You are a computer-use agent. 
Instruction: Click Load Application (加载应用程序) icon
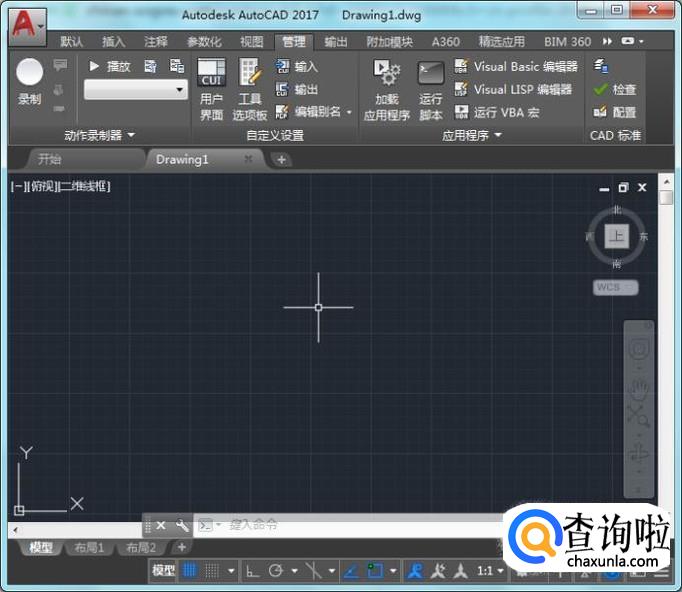point(386,74)
